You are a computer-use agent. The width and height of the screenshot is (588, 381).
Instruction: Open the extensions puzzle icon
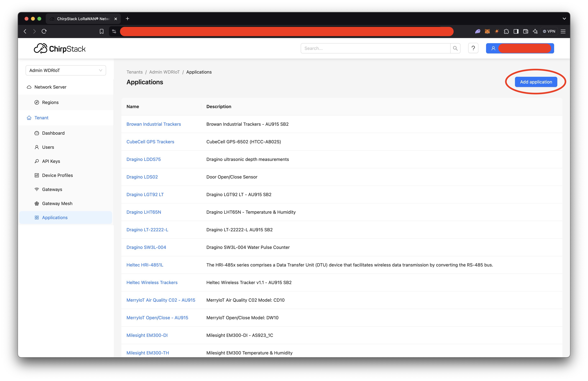pyautogui.click(x=507, y=31)
